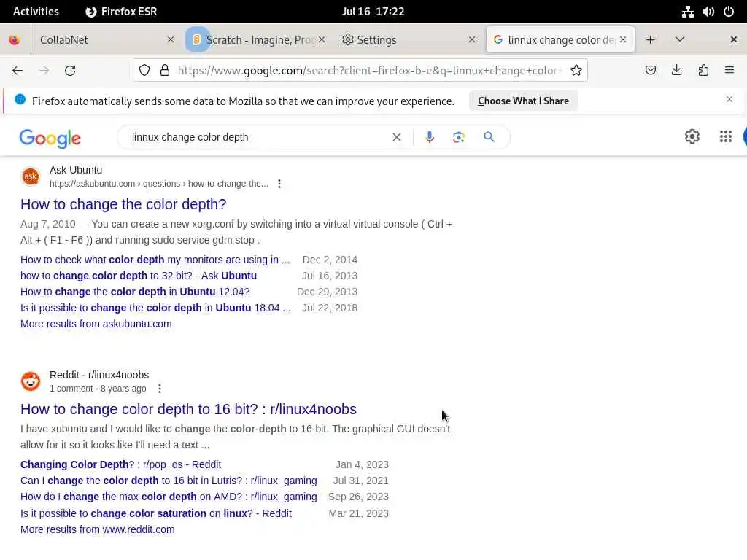Open the network status icon in top bar
Image resolution: width=747 pixels, height=560 pixels.
(x=687, y=12)
